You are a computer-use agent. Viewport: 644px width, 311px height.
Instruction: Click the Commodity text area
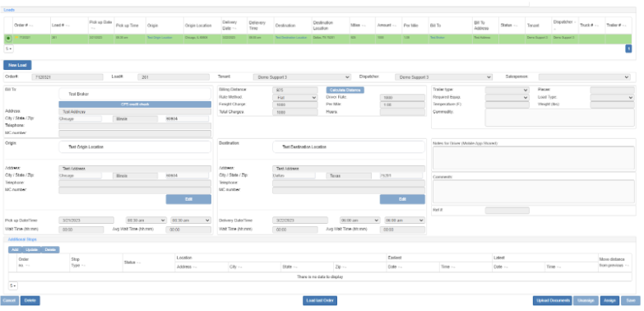(x=559, y=118)
